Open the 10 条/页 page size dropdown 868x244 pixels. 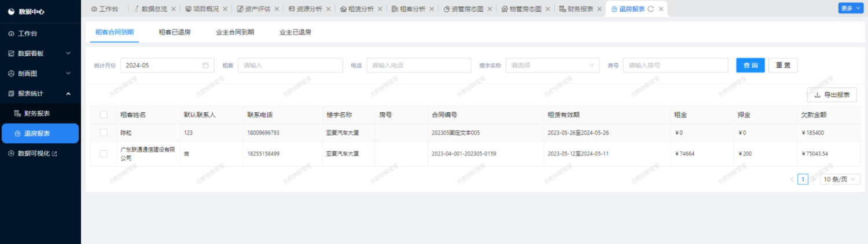[840, 179]
